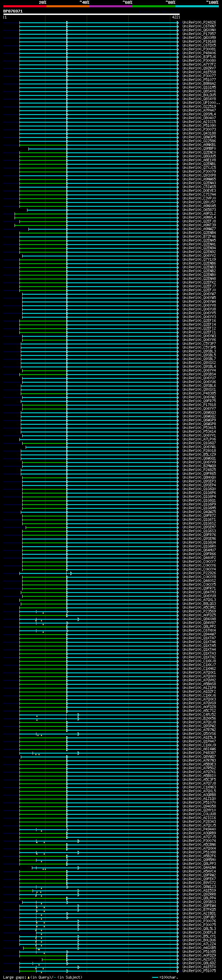Select hit UniRef100_A7Y7F2
Viewport: 222px width, 980px height.
(x=199, y=64)
